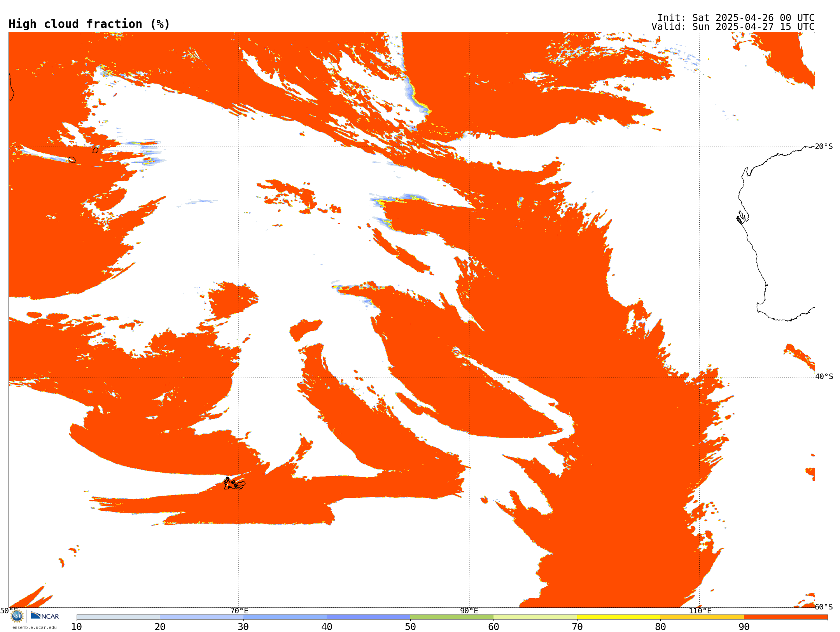Click the colorbar label '90'
840x632 pixels.
pos(744,627)
